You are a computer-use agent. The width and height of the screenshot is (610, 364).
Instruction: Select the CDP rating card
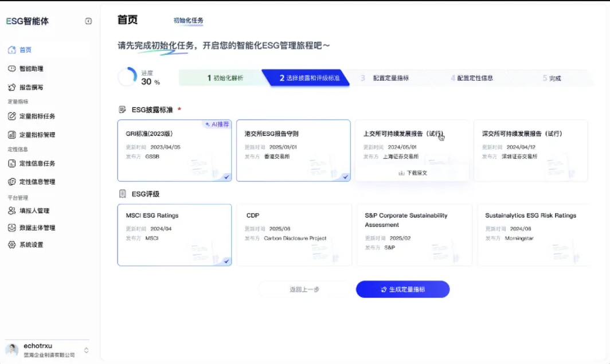[294, 235]
